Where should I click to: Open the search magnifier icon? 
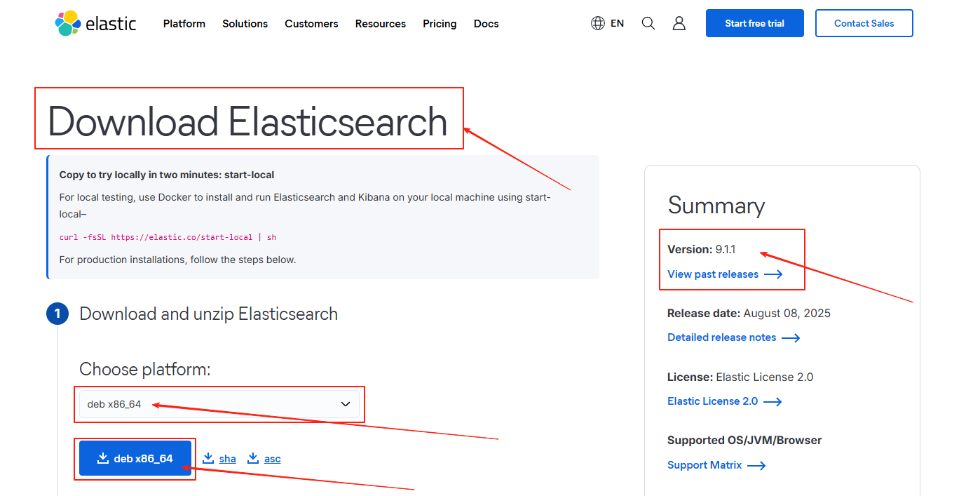click(x=648, y=23)
